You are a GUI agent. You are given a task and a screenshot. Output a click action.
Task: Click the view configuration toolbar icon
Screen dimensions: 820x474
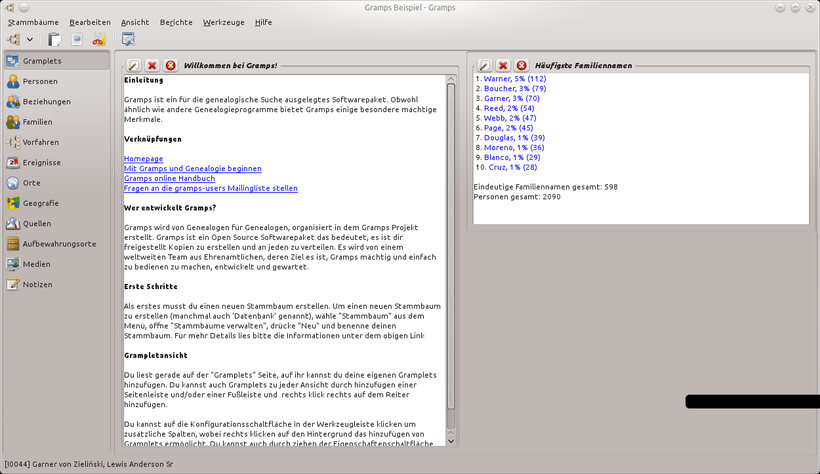click(128, 39)
